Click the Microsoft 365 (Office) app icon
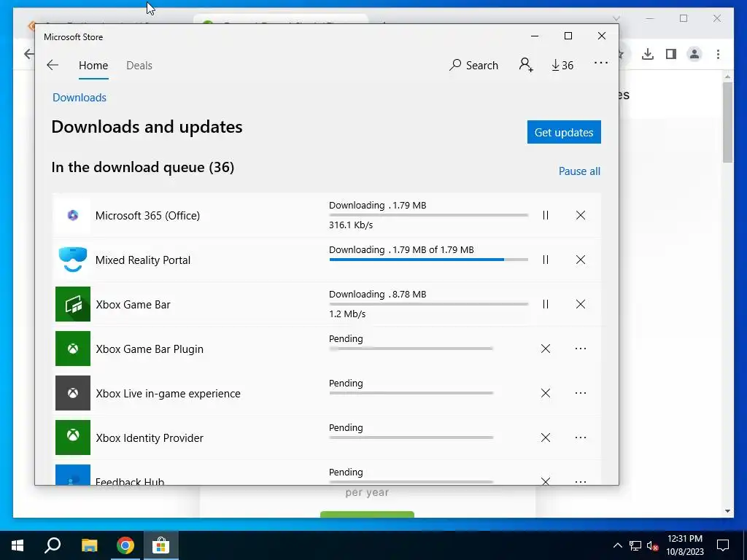Viewport: 747px width, 560px height. coord(73,215)
